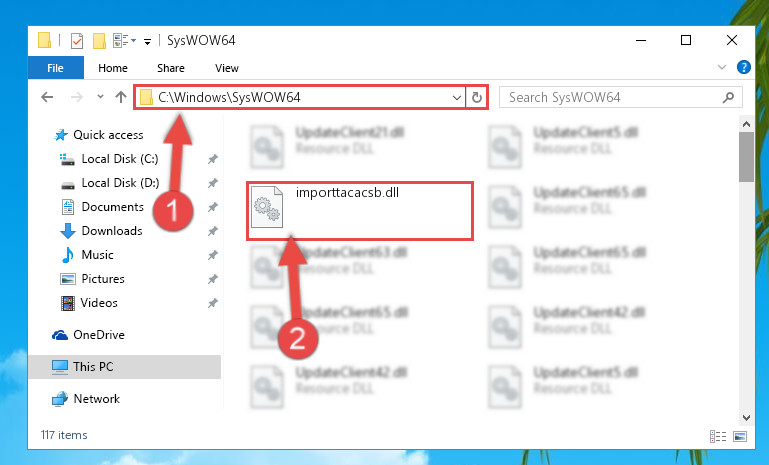
Task: Click the scrollbar up arrow
Action: 746,124
